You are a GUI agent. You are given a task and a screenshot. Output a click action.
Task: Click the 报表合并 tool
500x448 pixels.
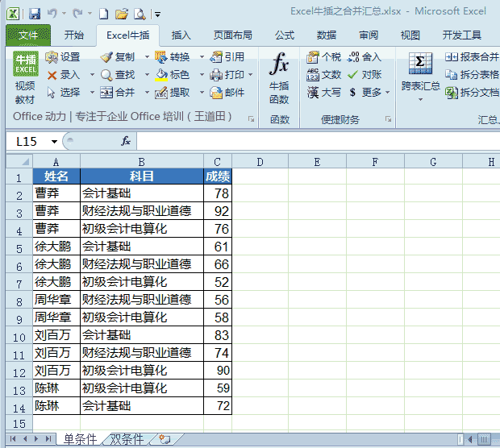472,57
